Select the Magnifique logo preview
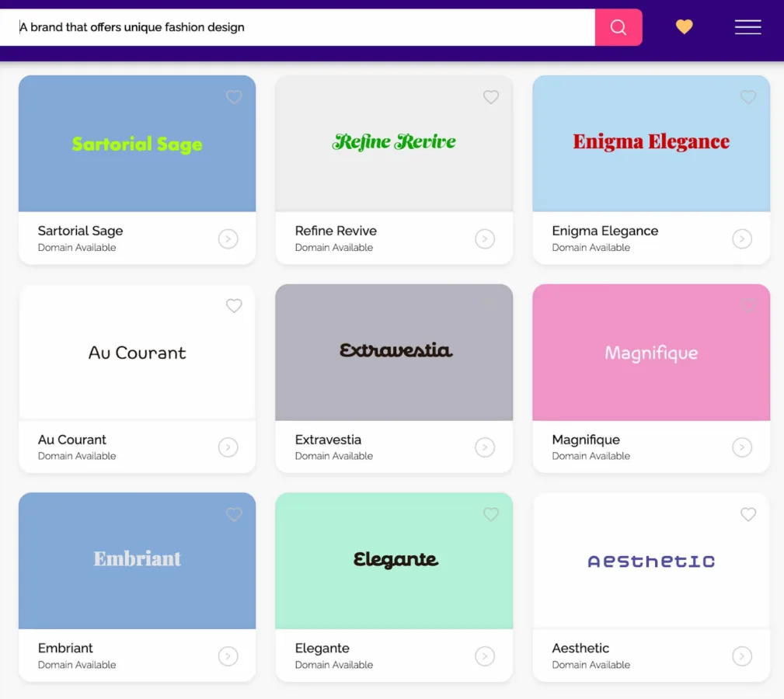The image size is (784, 699). [x=651, y=353]
